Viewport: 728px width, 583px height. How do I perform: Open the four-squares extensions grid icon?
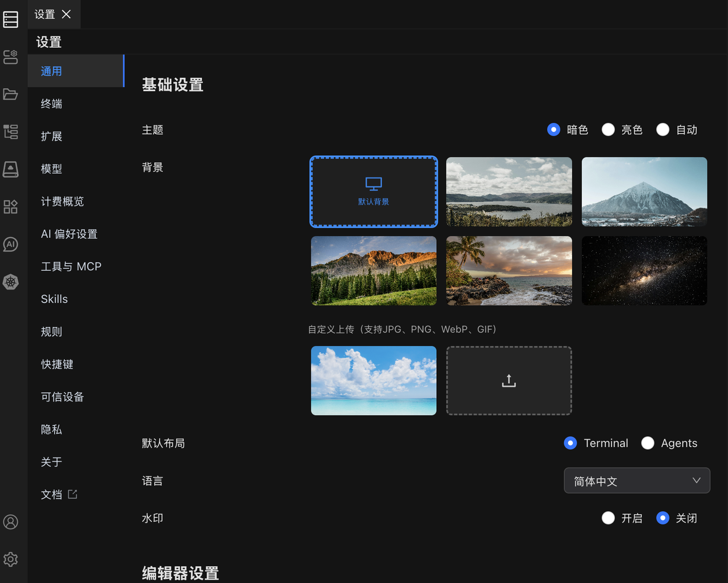[x=11, y=207]
